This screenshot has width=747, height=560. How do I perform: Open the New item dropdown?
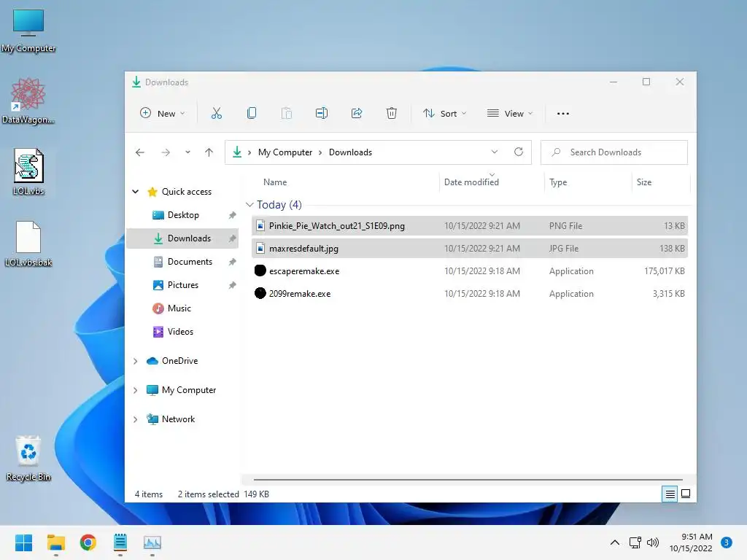tap(163, 113)
